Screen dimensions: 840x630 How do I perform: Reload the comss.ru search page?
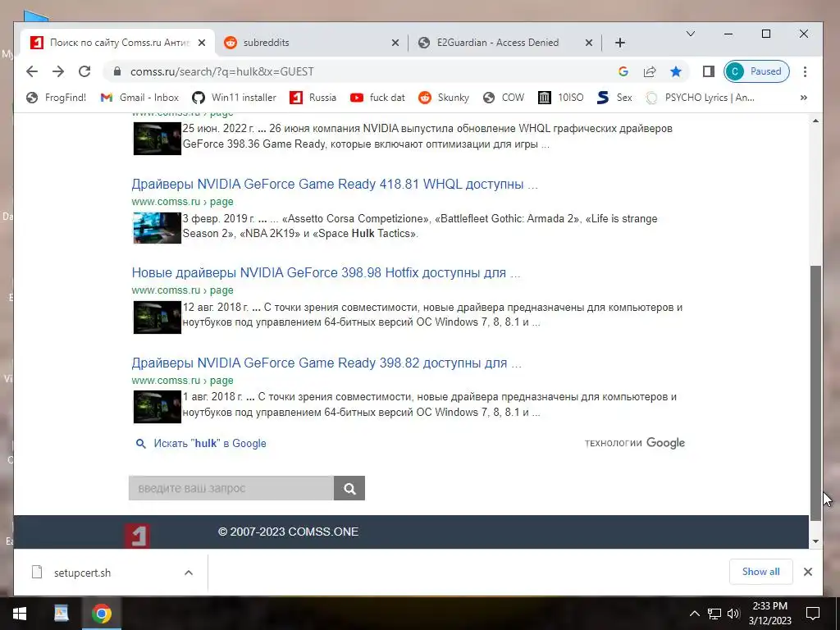pos(84,71)
